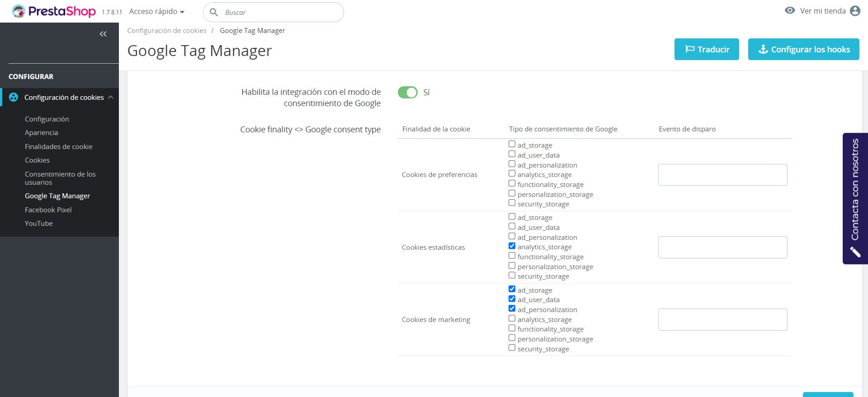Focus the Evento de disparo field for marketing

tap(722, 319)
